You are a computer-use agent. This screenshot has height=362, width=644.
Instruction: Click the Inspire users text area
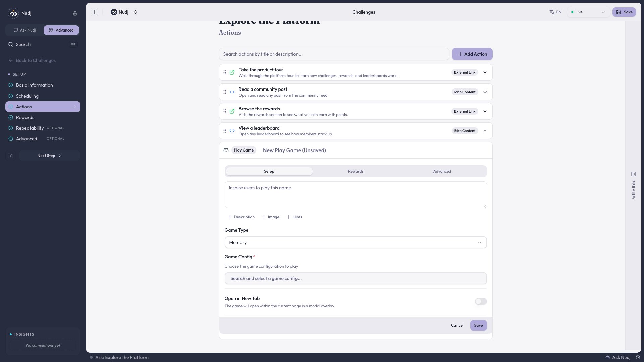coord(356,195)
